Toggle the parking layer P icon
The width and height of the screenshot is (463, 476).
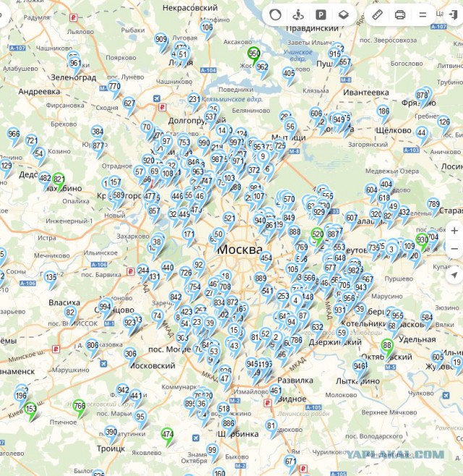pyautogui.click(x=321, y=14)
